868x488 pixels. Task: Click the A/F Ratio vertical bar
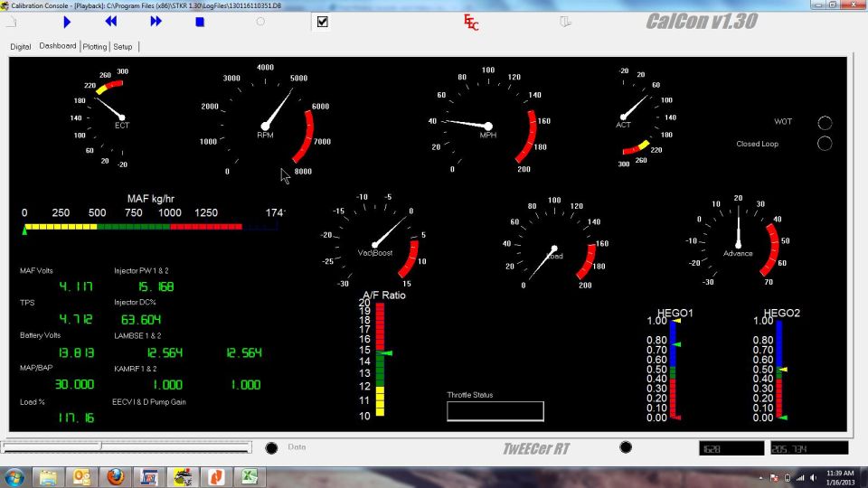[380, 360]
